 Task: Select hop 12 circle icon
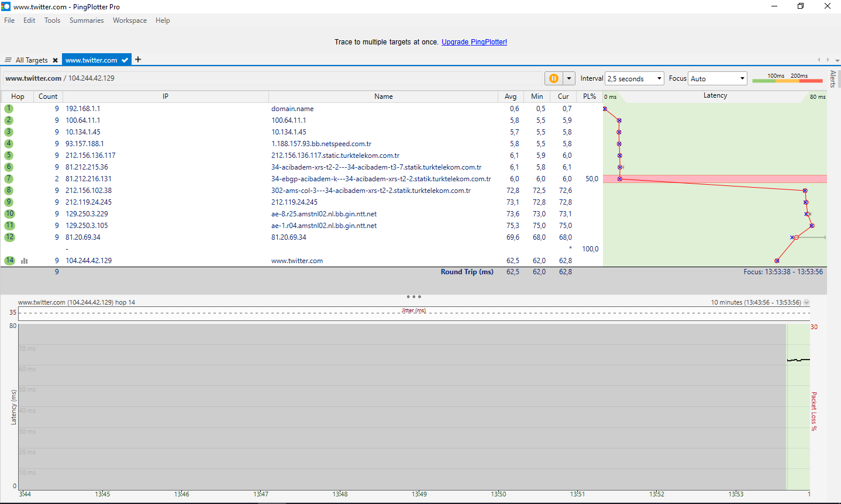coord(9,237)
